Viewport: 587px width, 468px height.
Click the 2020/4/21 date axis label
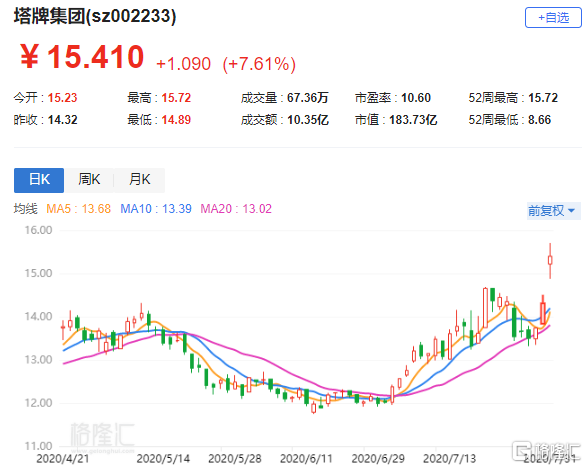click(x=63, y=459)
